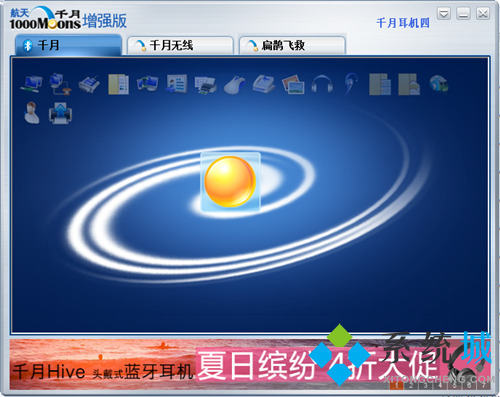Select the image transfer photos icon

point(293,84)
